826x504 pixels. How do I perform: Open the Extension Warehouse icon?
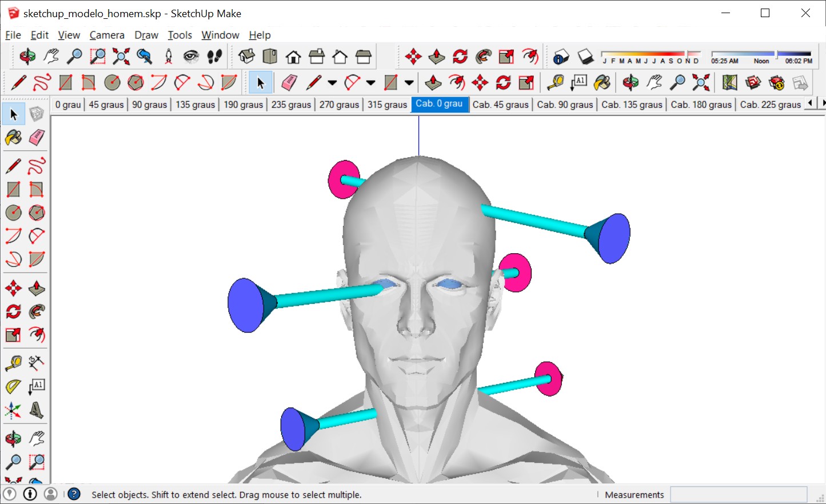[x=776, y=83]
